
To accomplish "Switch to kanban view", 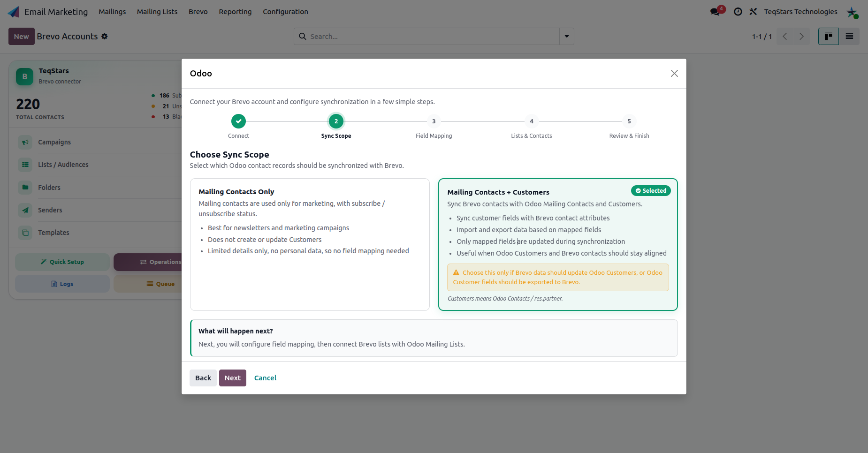I will pyautogui.click(x=829, y=36).
